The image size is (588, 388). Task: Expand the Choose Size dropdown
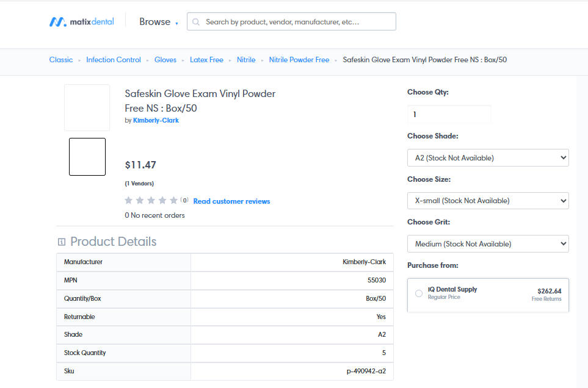[x=488, y=201]
